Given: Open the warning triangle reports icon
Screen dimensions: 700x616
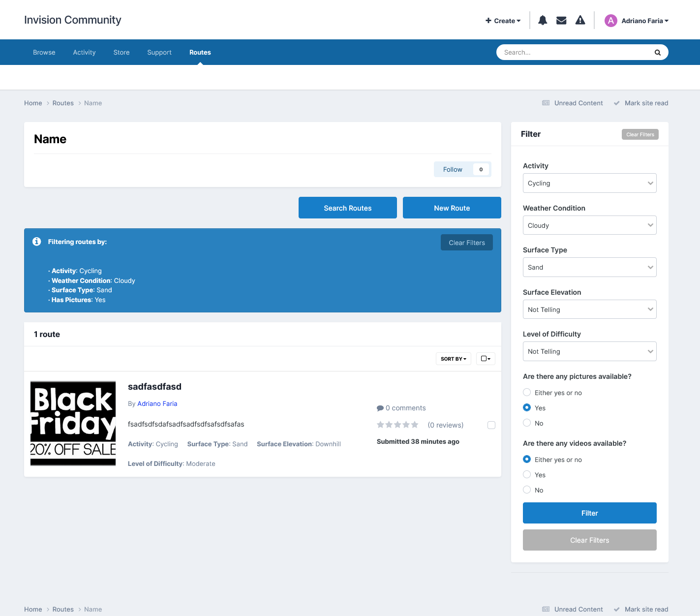Looking at the screenshot, I should (x=580, y=20).
